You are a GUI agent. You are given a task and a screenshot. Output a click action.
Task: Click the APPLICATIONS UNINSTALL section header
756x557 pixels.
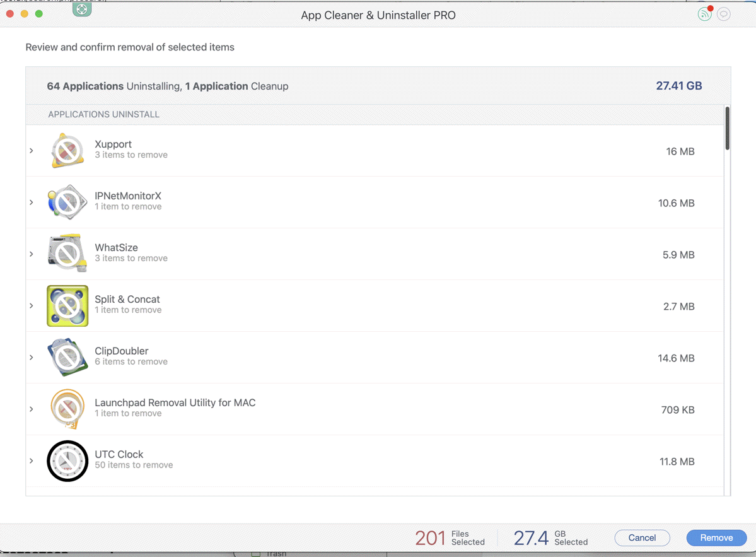coord(103,114)
